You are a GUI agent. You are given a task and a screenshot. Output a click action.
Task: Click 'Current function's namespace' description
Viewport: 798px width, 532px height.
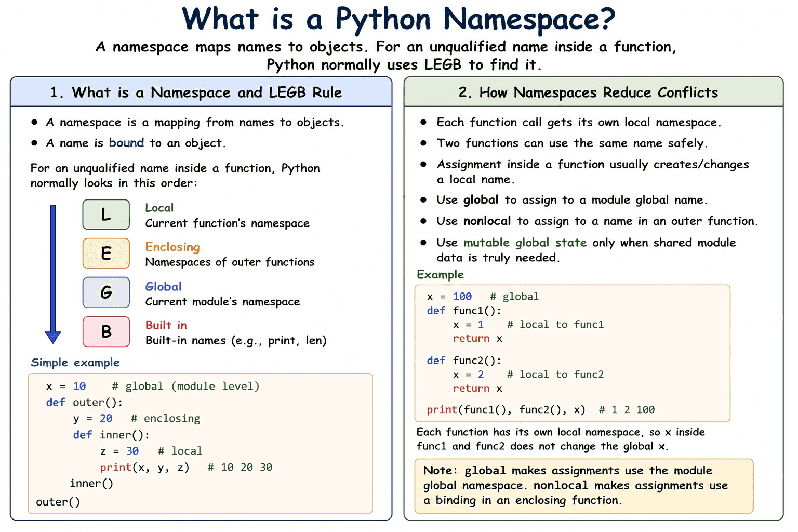227,223
